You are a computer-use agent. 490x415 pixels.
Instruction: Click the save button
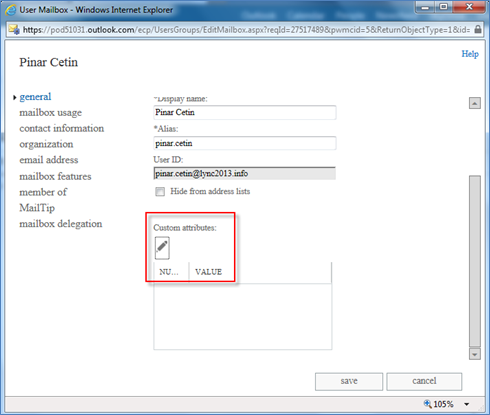[x=349, y=381]
